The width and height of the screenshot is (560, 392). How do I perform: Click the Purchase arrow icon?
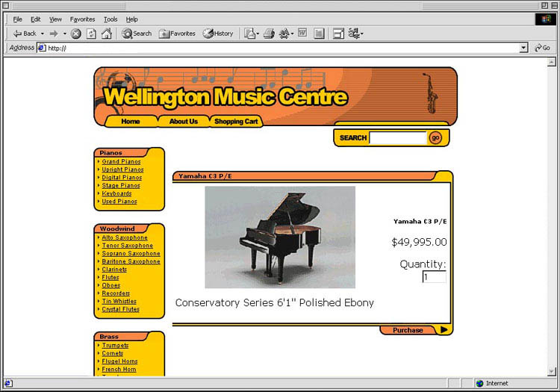pos(444,329)
